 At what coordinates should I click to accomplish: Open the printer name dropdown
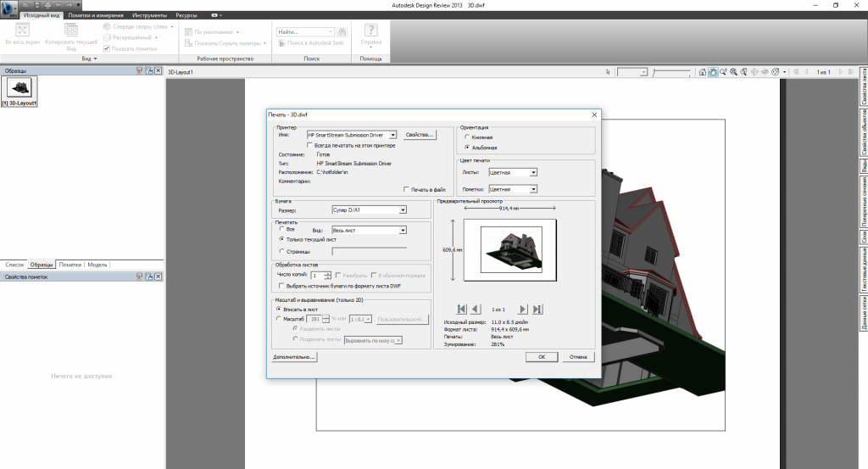pos(392,135)
